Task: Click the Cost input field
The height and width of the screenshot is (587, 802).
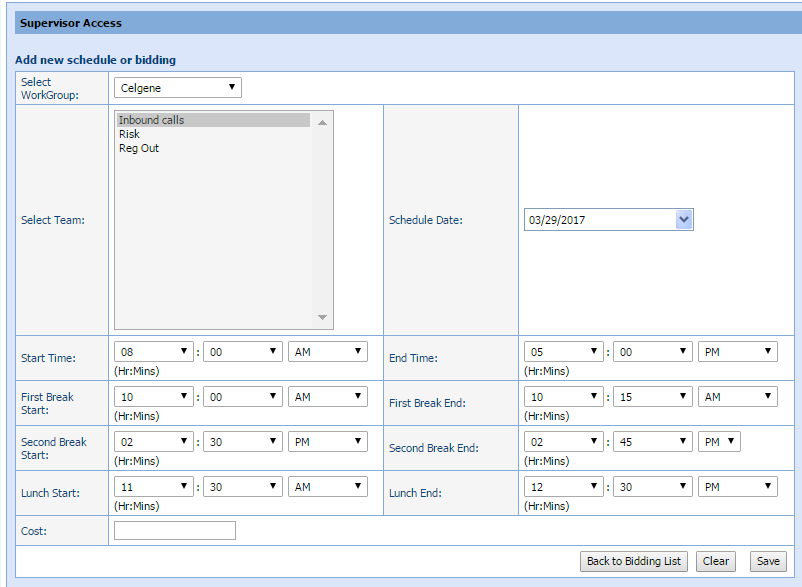Action: click(175, 531)
